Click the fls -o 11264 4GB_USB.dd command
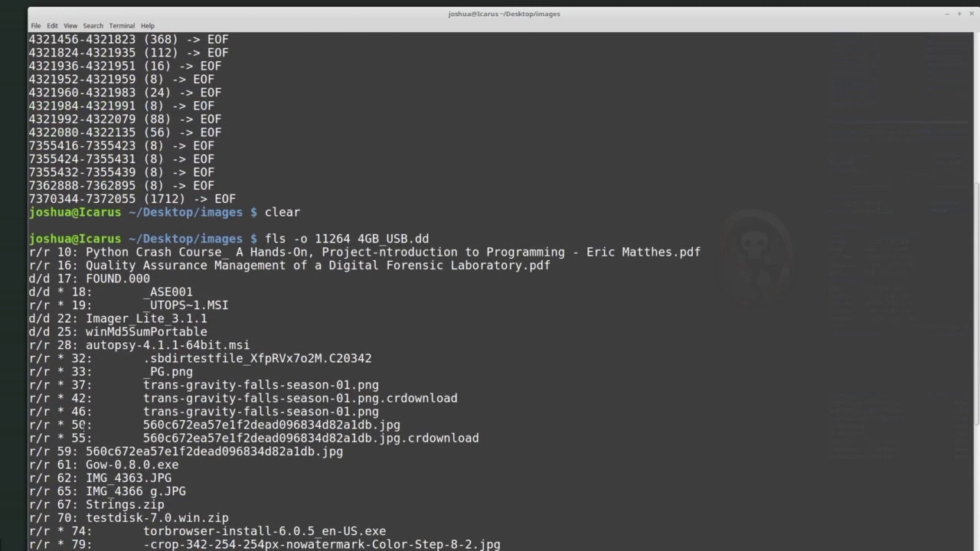 click(x=347, y=239)
